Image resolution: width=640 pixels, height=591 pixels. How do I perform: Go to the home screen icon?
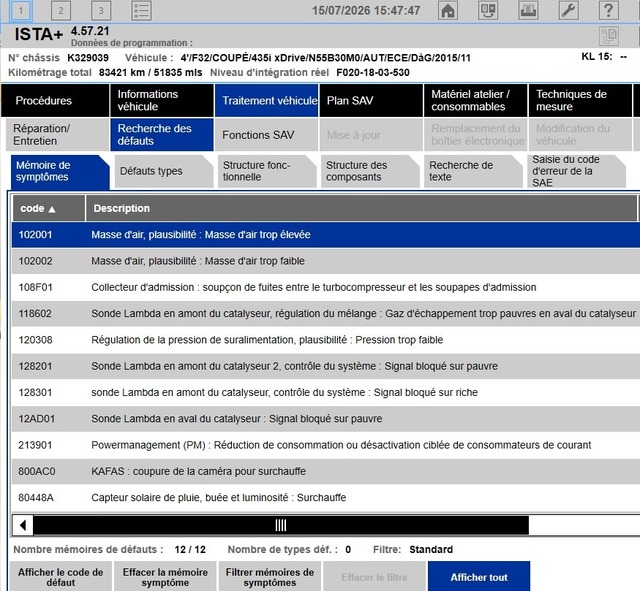[x=448, y=10]
